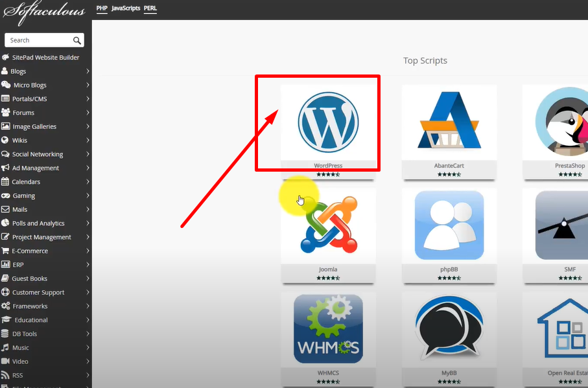Expand the Social Networking category arrow
Image resolution: width=588 pixels, height=388 pixels.
(x=88, y=154)
